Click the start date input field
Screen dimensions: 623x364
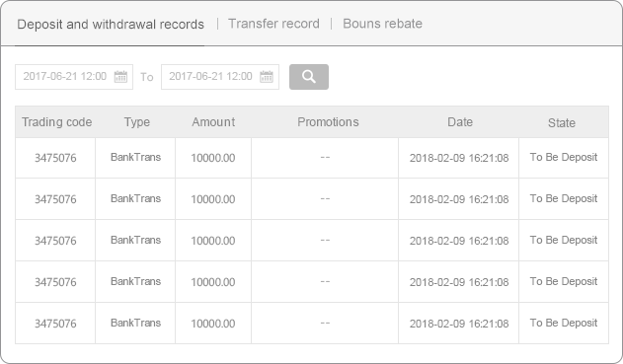[x=74, y=77]
